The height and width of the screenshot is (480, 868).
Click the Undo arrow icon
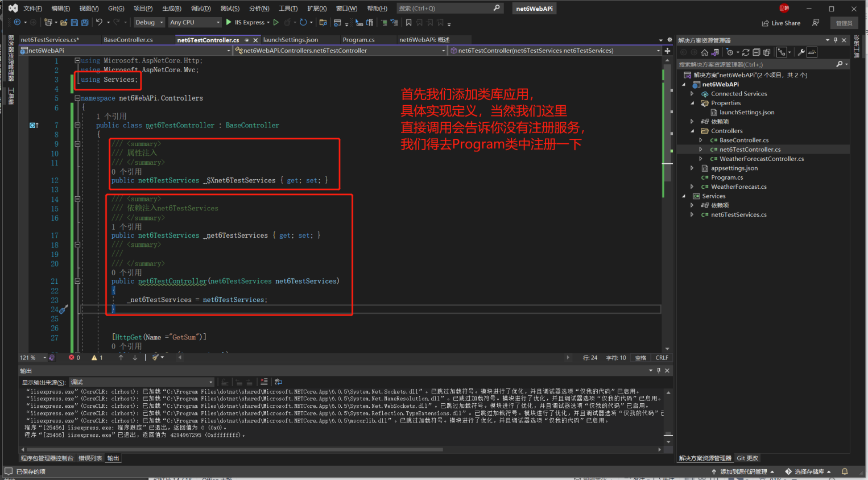coord(99,22)
